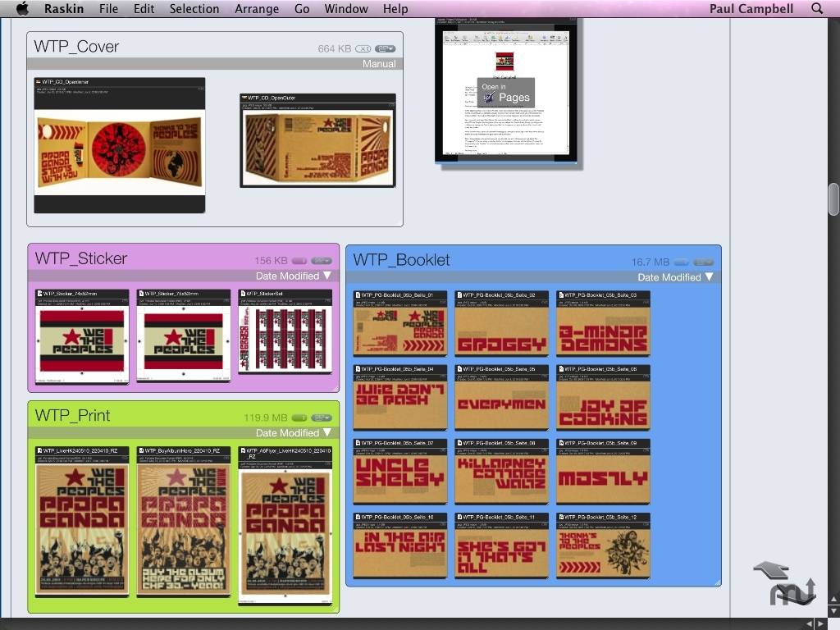Select the Mostly booklet page

coord(603,472)
